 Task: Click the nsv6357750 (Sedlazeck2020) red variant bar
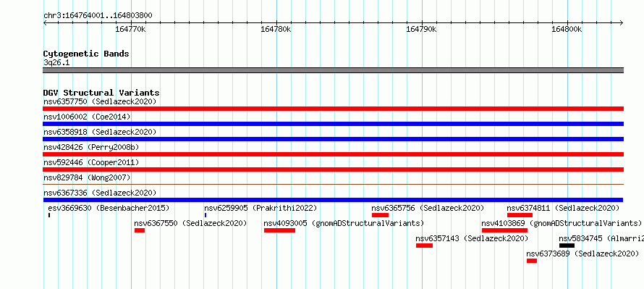(x=333, y=109)
